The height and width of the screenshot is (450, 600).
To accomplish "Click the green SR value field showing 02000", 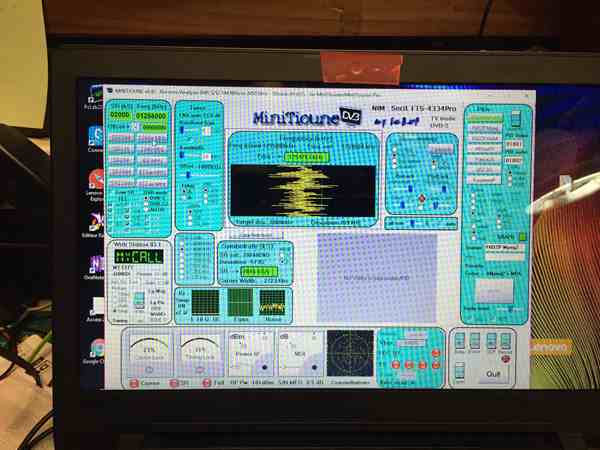I will click(x=120, y=115).
